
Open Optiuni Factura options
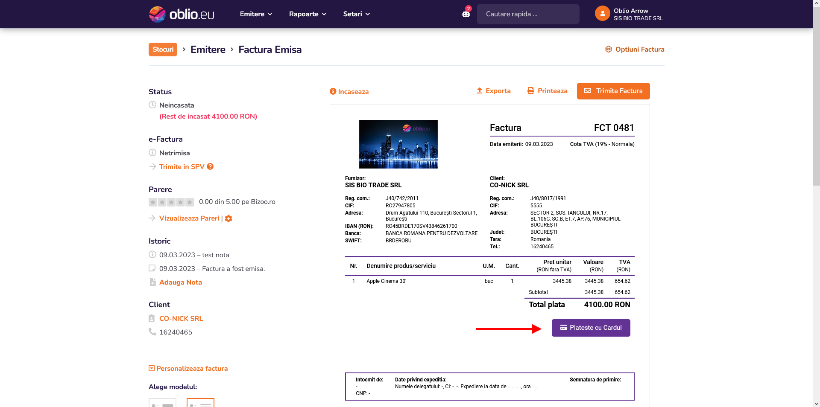pyautogui.click(x=634, y=50)
